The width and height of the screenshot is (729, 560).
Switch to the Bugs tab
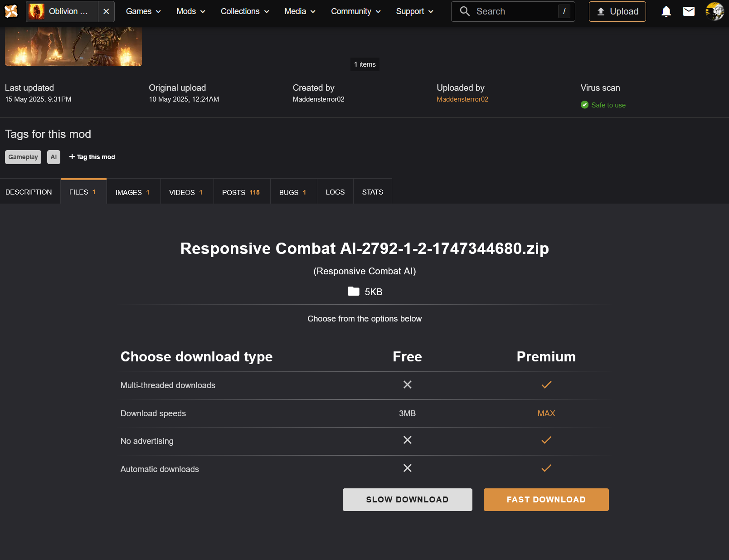click(293, 192)
